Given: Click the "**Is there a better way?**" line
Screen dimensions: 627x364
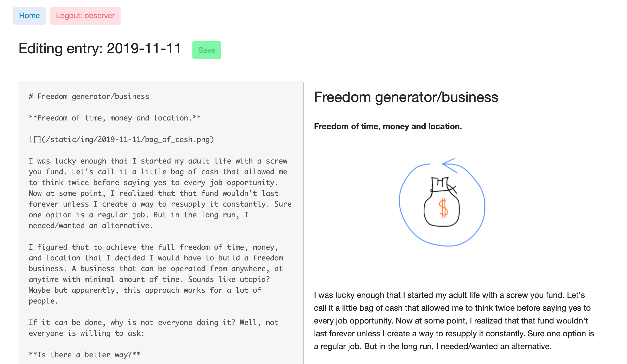Looking at the screenshot, I should [85, 355].
